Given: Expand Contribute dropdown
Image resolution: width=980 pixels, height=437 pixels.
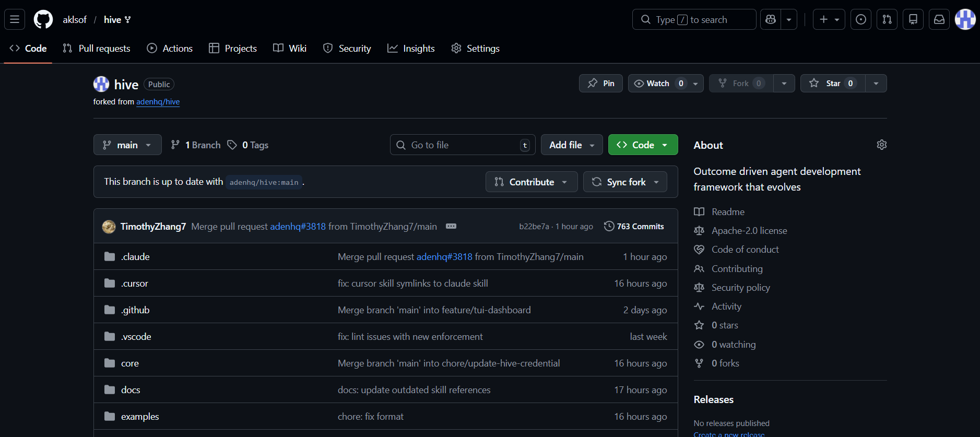Looking at the screenshot, I should tap(532, 182).
